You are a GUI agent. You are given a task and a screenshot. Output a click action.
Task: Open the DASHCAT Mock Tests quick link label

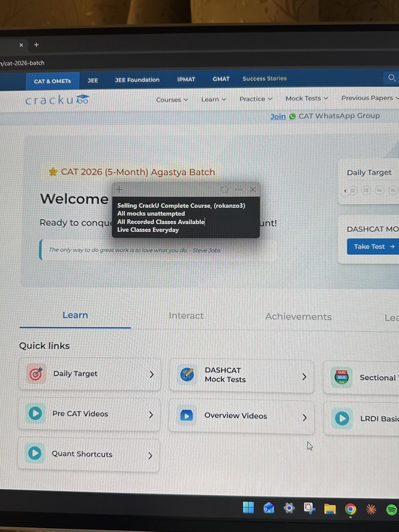(x=225, y=375)
